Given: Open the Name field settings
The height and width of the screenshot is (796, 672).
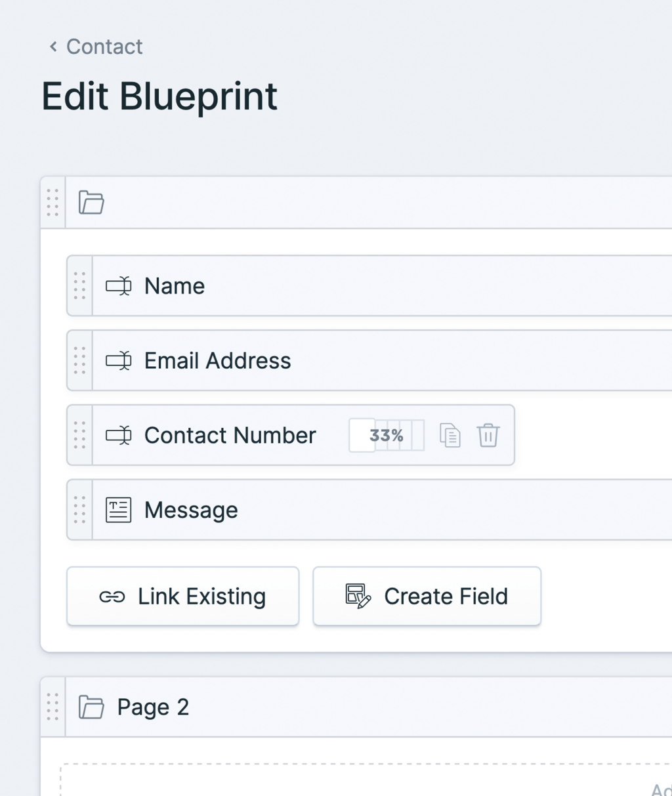Looking at the screenshot, I should (x=175, y=286).
